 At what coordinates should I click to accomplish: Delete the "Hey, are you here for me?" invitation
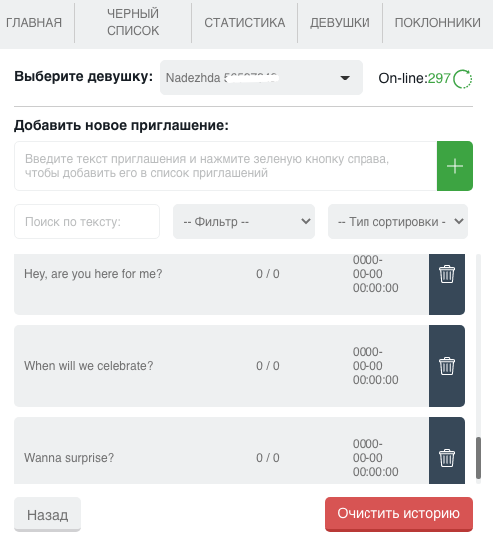447,283
